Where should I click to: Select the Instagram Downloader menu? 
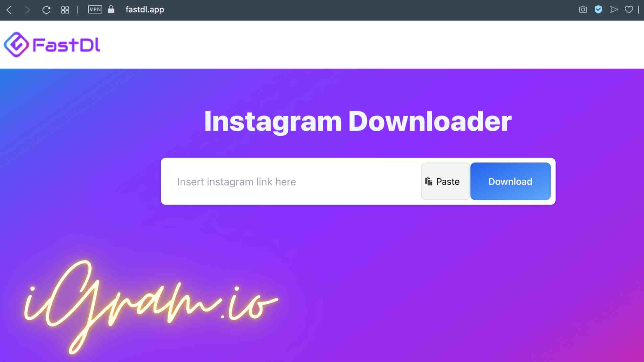tap(357, 121)
